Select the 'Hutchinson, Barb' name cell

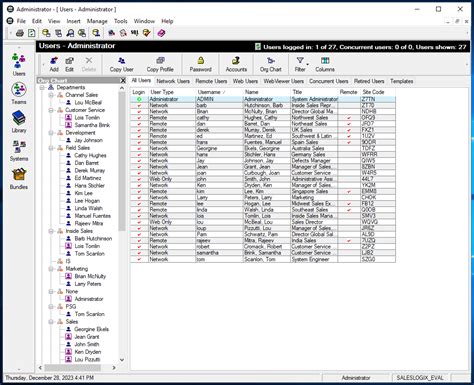point(267,105)
